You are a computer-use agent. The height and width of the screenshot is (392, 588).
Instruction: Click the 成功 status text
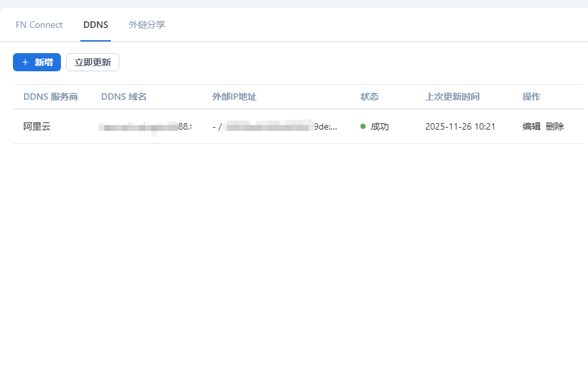coord(379,126)
